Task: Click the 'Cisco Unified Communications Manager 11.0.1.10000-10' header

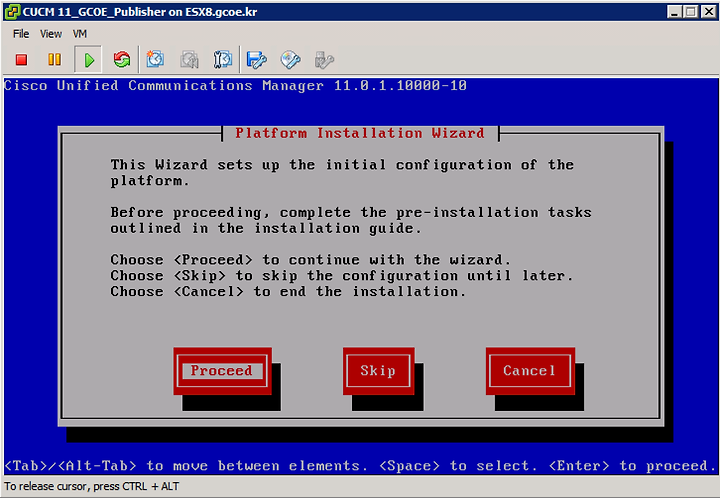Action: 236,86
